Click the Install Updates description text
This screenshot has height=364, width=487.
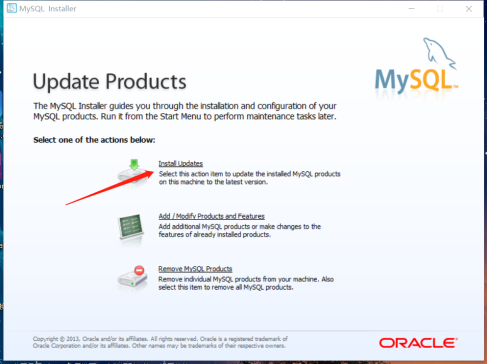click(249, 178)
